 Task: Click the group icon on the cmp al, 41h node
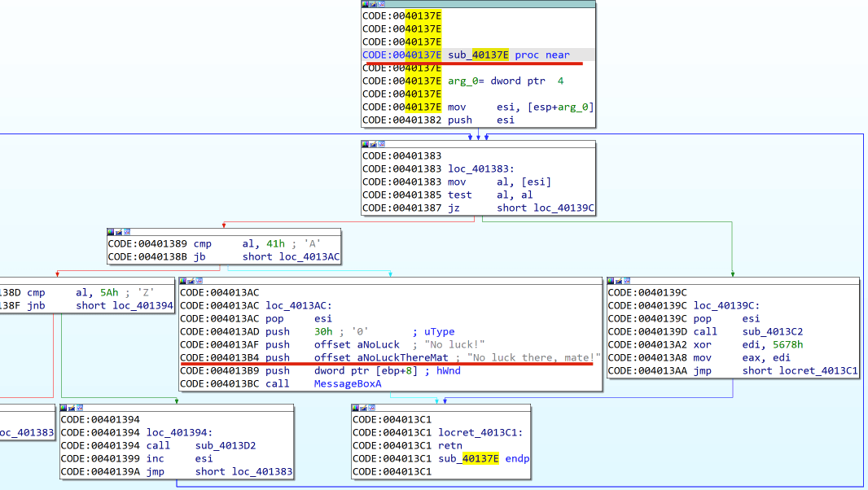127,232
